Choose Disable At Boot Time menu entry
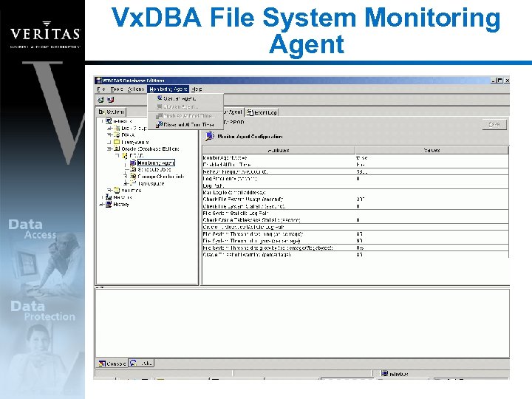 [x=185, y=125]
